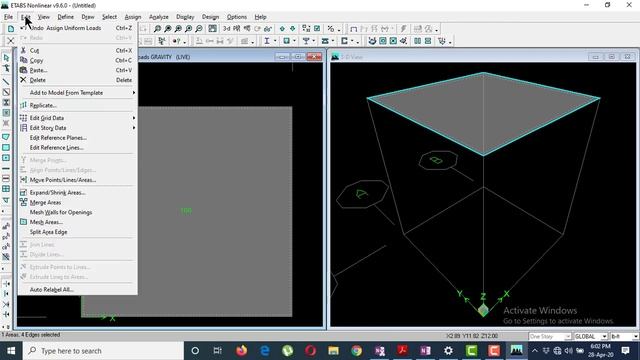Choose Auto Relabel All...
This screenshot has width=640, height=360.
tap(78, 289)
